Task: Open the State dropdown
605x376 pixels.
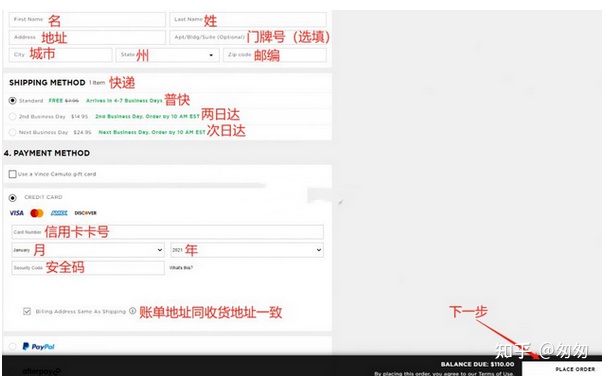Action: click(x=167, y=55)
